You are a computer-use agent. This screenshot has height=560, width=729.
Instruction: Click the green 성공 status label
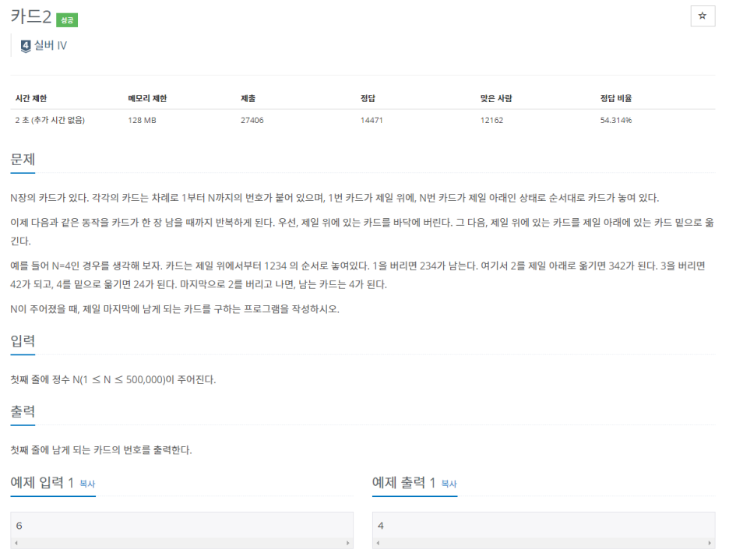(x=67, y=20)
